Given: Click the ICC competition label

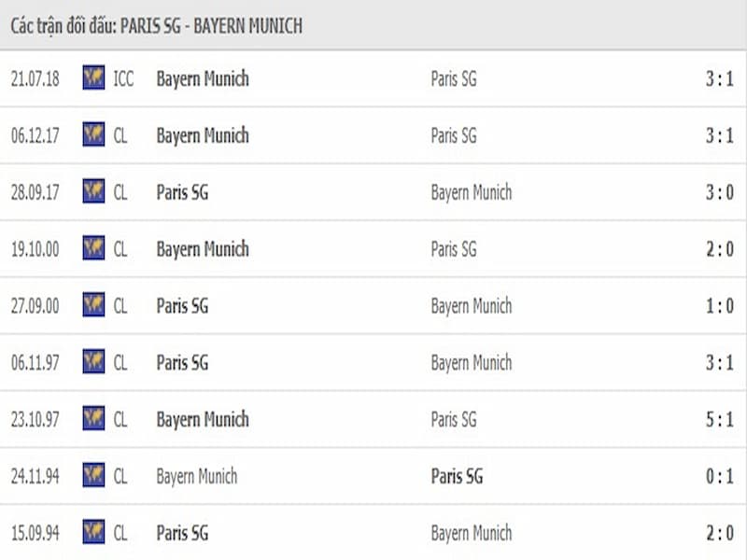Looking at the screenshot, I should [x=123, y=78].
